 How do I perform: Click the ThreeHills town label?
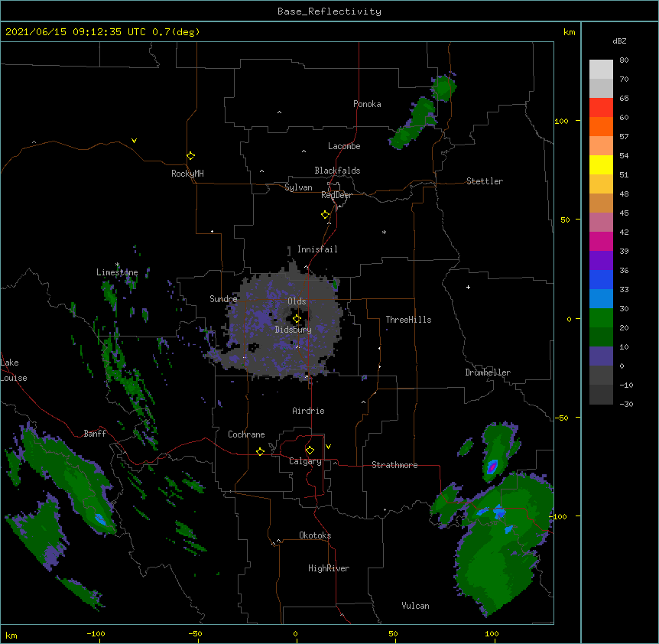point(408,320)
